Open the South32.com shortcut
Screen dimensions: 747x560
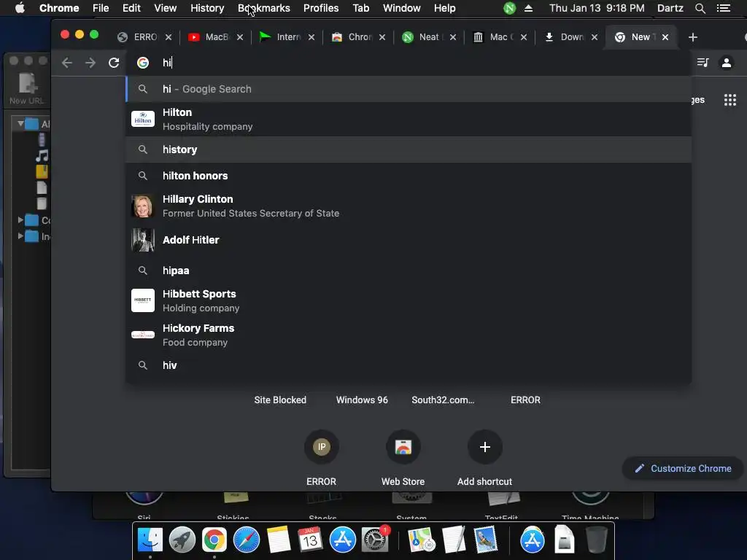[443, 400]
